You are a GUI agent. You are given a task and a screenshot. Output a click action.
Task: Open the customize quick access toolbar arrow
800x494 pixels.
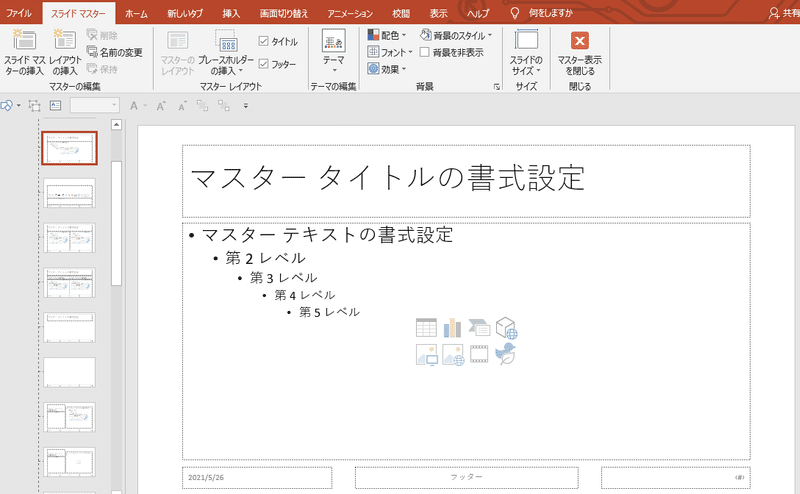246,106
